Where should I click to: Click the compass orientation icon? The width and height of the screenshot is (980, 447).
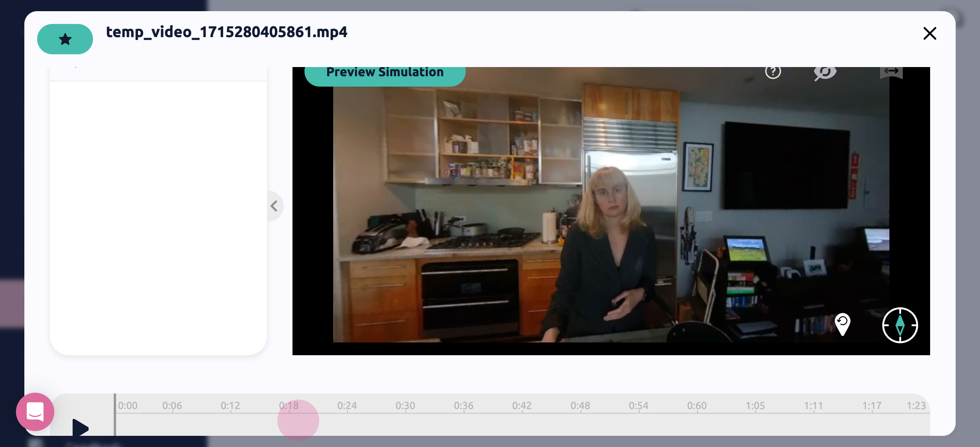(x=900, y=325)
